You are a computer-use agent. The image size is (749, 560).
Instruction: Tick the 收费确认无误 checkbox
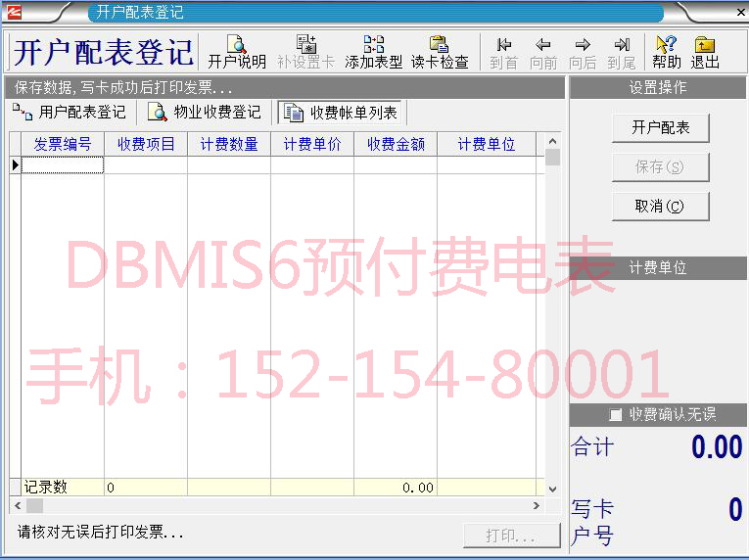pyautogui.click(x=616, y=415)
